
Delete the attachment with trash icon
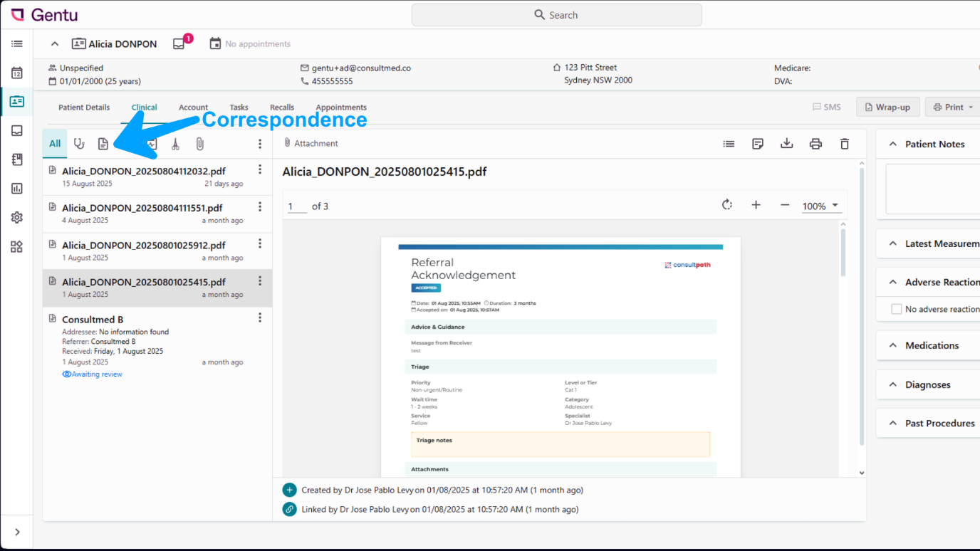(x=845, y=144)
